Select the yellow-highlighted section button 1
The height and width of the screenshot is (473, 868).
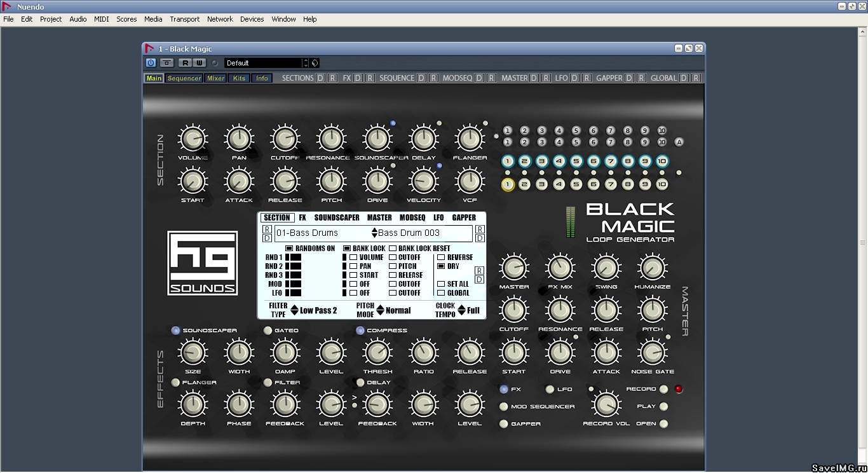508,184
